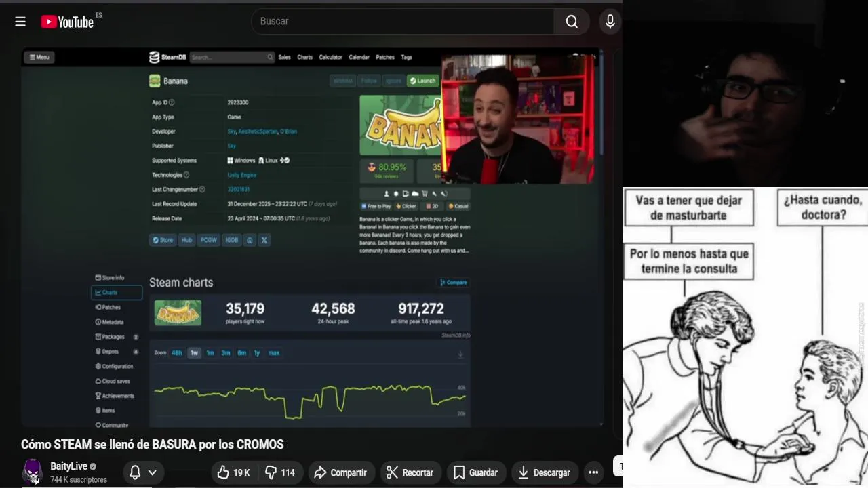Go to the YouTube home logo

[x=67, y=22]
